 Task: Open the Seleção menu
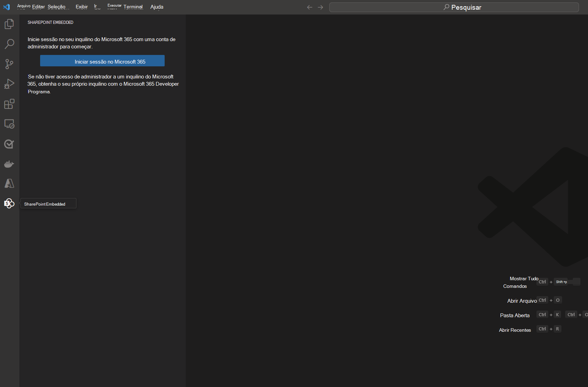click(57, 7)
